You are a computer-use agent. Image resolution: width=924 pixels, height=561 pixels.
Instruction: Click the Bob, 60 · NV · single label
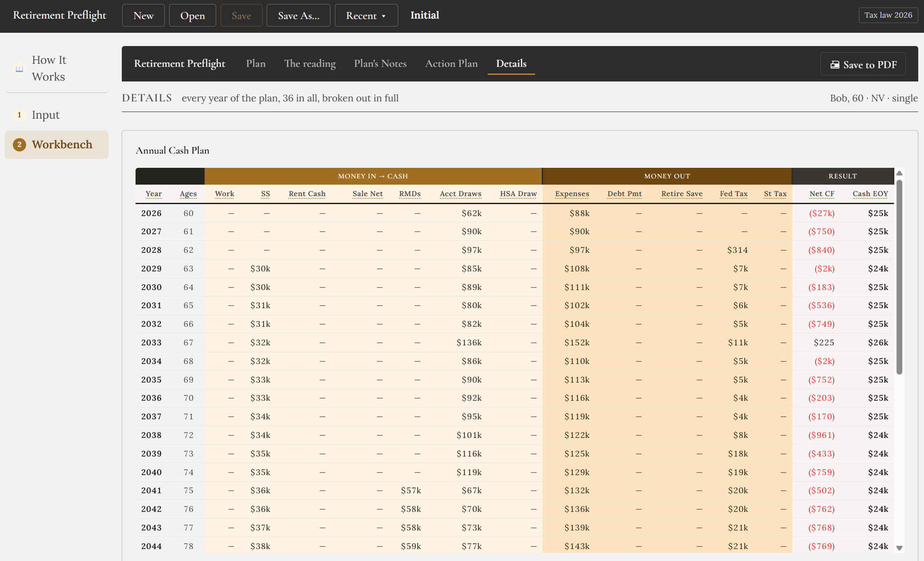pos(874,98)
